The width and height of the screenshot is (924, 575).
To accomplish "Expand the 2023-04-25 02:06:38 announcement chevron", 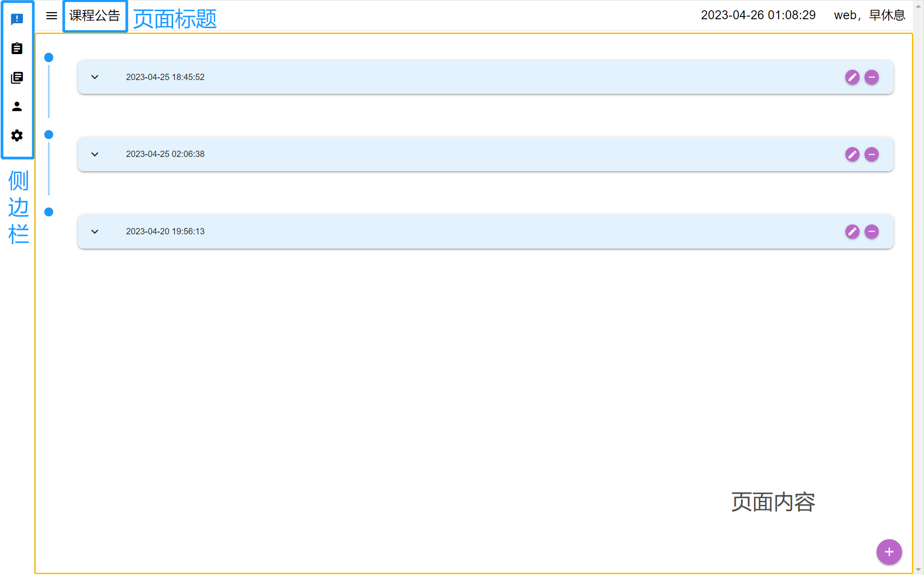I will point(95,154).
